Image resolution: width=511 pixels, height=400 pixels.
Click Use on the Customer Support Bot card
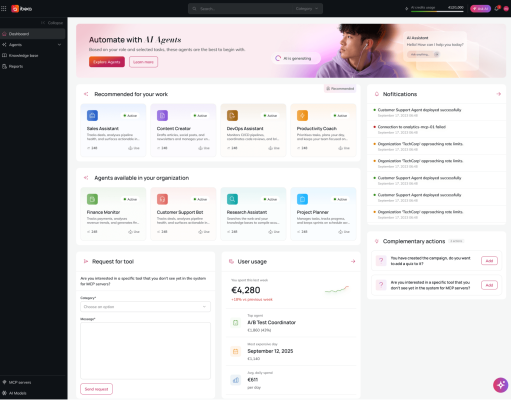click(204, 232)
